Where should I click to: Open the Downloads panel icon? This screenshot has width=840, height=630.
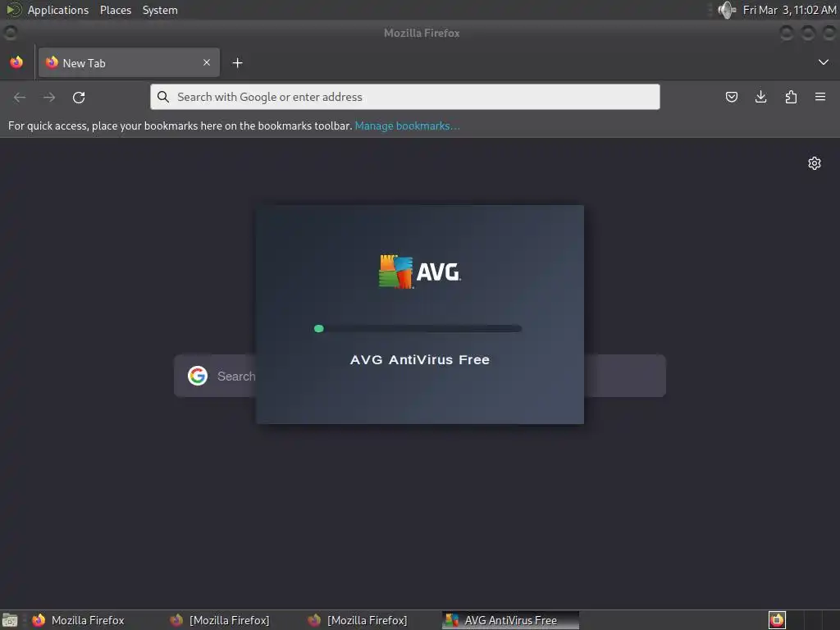click(x=760, y=97)
